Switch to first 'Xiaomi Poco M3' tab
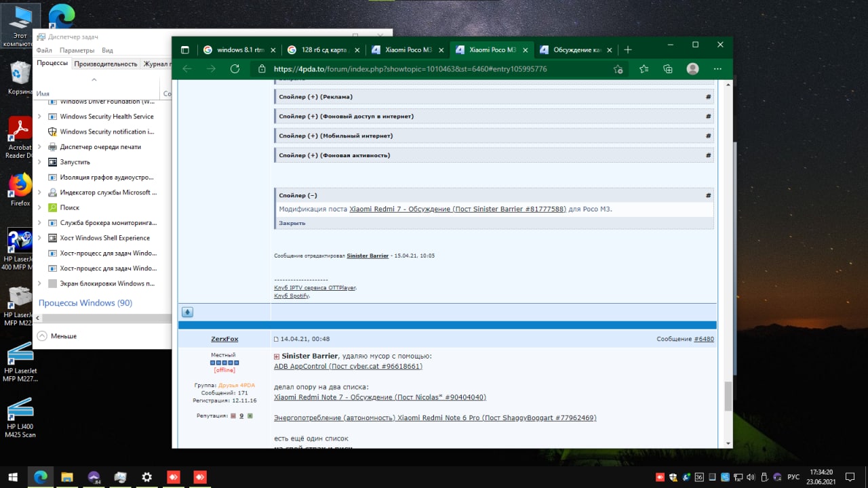Image resolution: width=868 pixels, height=488 pixels. point(408,49)
